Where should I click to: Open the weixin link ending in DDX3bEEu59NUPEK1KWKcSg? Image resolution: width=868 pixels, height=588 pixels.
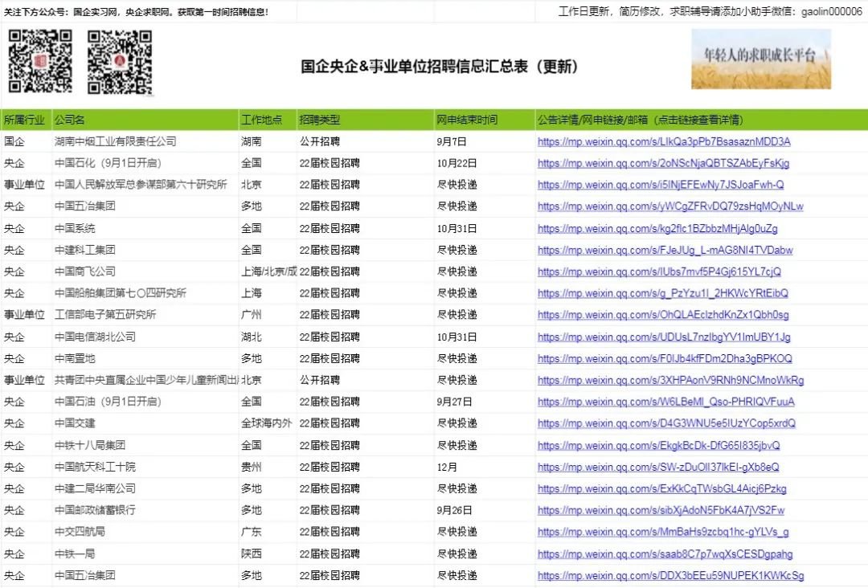(x=670, y=576)
